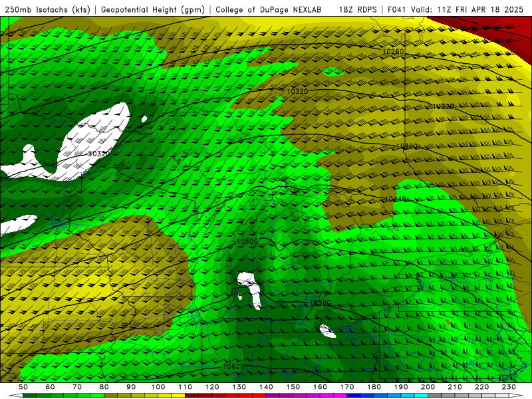532x399 pixels.
Task: Click the 220 value on the color scale
Action: (x=482, y=387)
